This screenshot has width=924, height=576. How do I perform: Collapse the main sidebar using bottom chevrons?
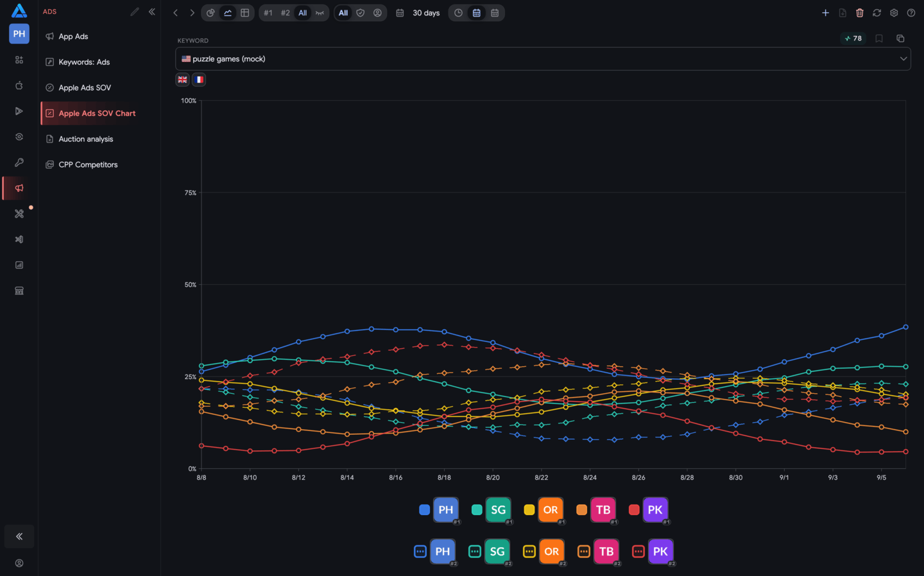[x=19, y=536]
